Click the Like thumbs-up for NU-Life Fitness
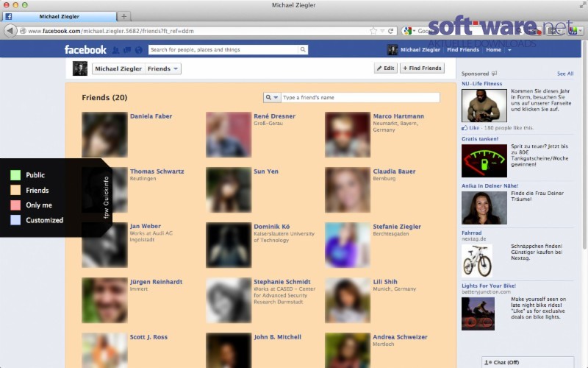The width and height of the screenshot is (588, 368). [465, 127]
